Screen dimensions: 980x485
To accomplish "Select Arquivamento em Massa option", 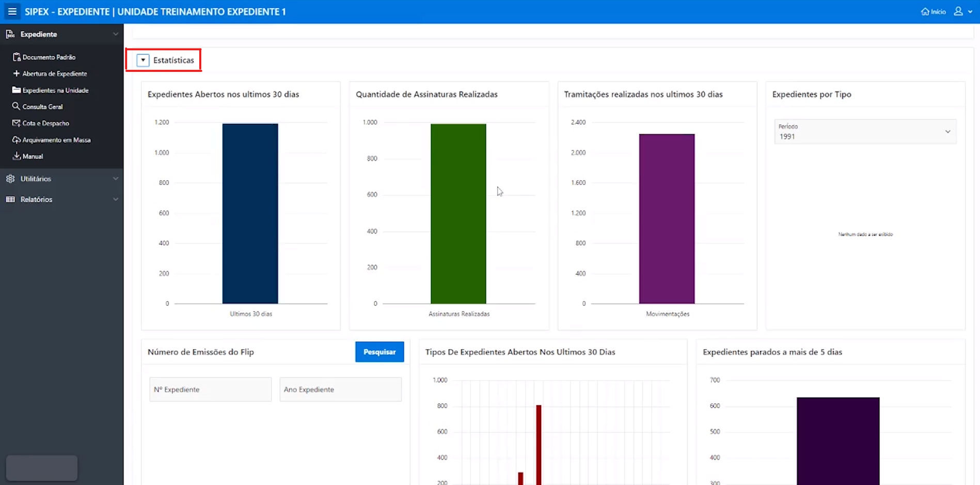I will 56,140.
